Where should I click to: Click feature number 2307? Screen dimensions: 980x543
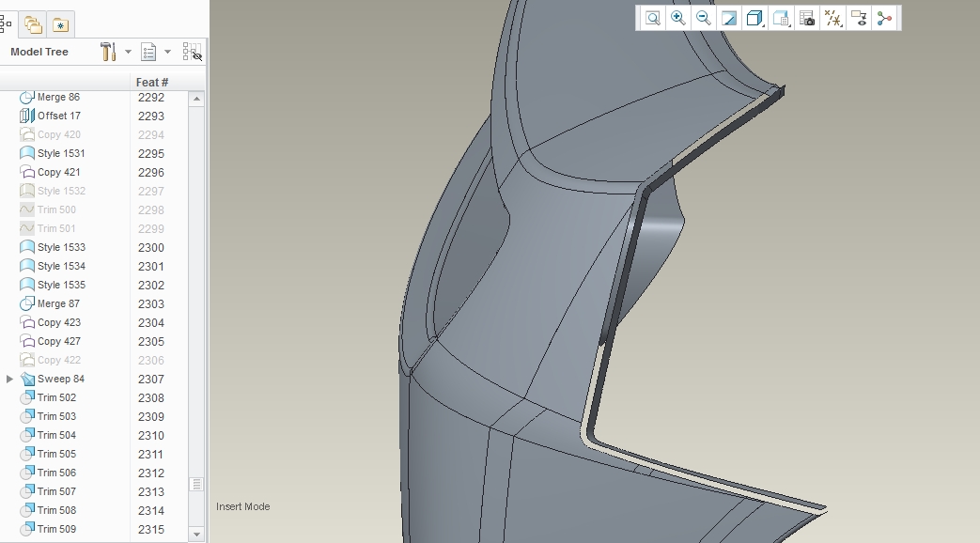150,380
